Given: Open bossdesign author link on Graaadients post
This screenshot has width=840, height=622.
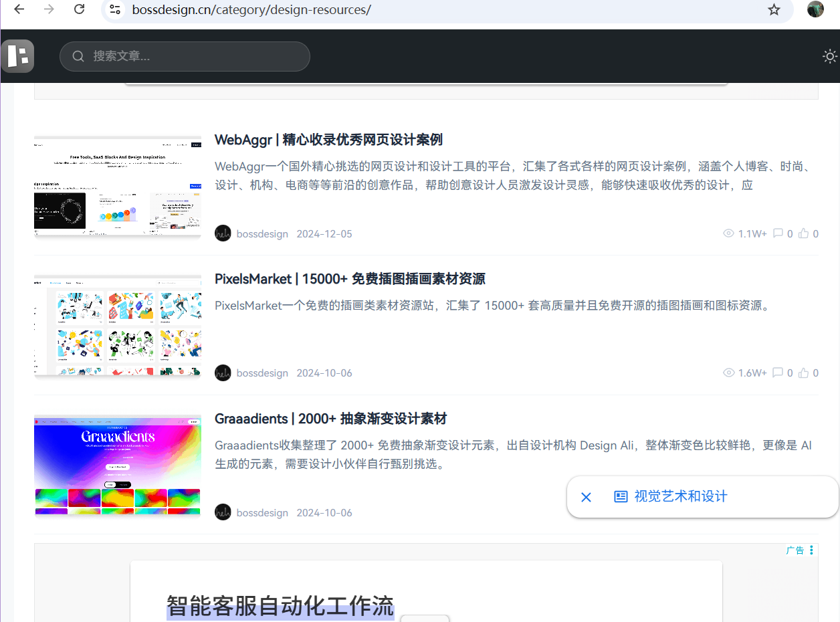Looking at the screenshot, I should click(x=262, y=513).
